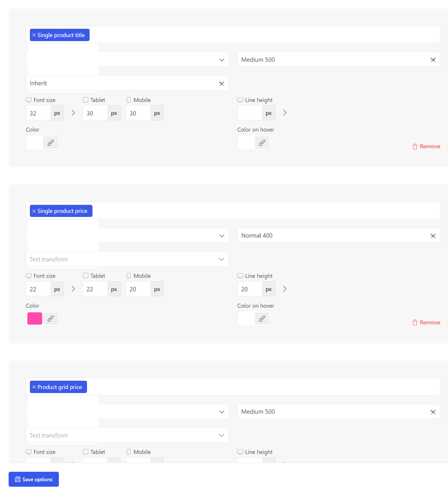Clear Medium 500 weight in Product grid price

[x=433, y=412]
